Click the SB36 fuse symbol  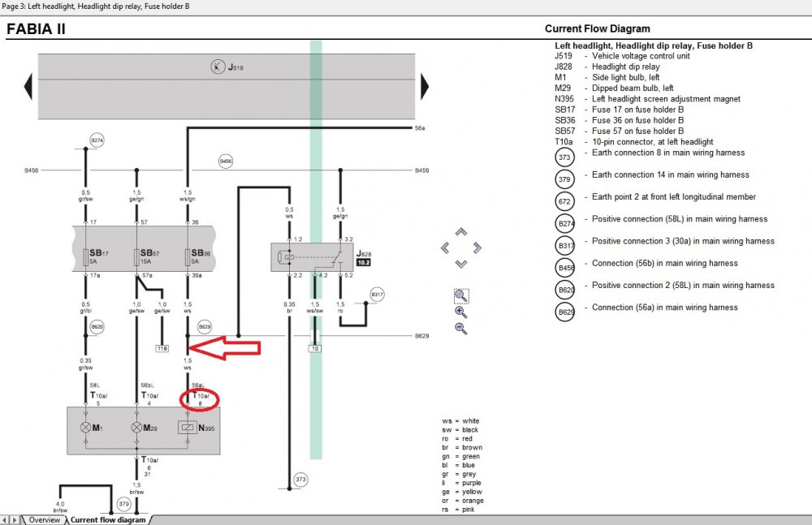coord(188,256)
